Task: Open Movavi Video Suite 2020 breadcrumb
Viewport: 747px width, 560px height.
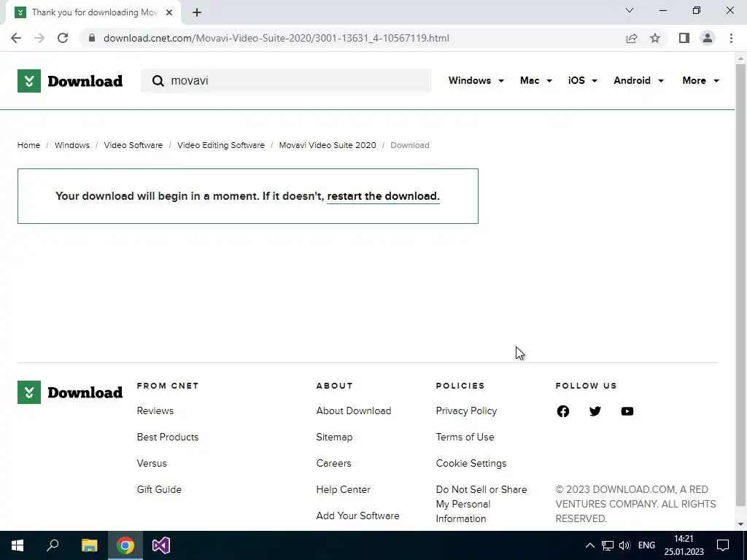Action: tap(328, 145)
